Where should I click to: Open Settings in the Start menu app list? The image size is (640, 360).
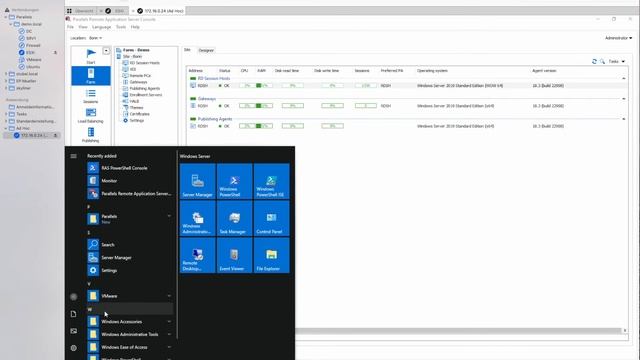pyautogui.click(x=129, y=270)
